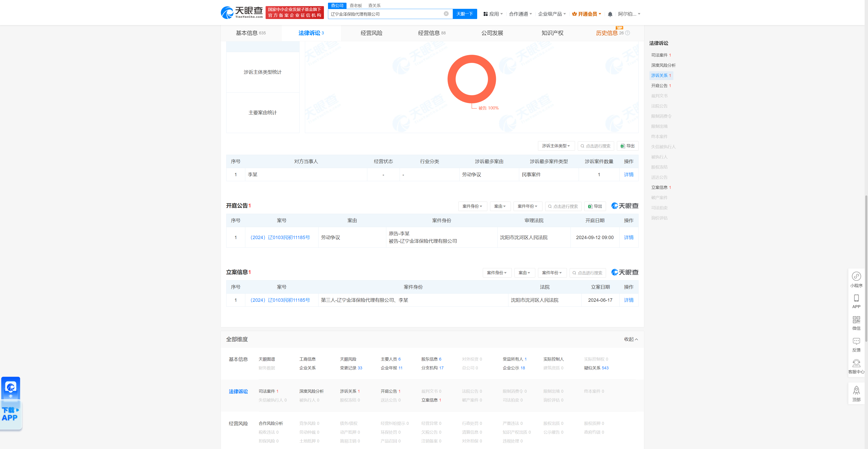Go to 开庭公告 in right sidebar

click(x=661, y=86)
